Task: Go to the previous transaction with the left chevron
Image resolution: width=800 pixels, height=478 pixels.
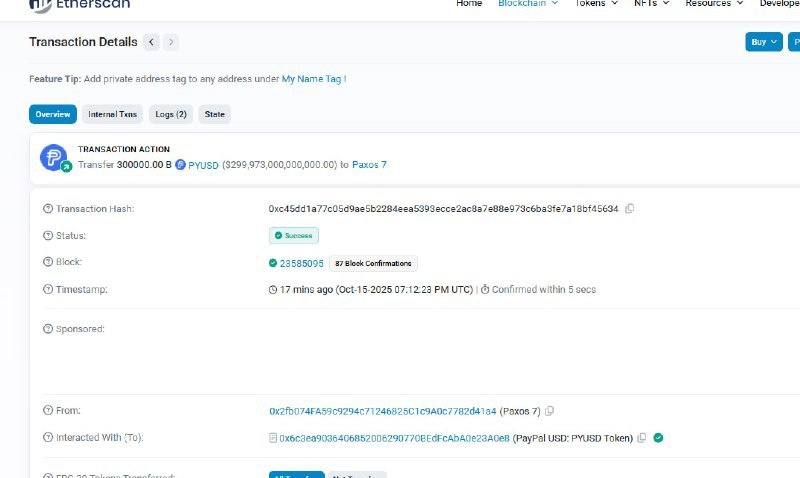Action: 151,42
